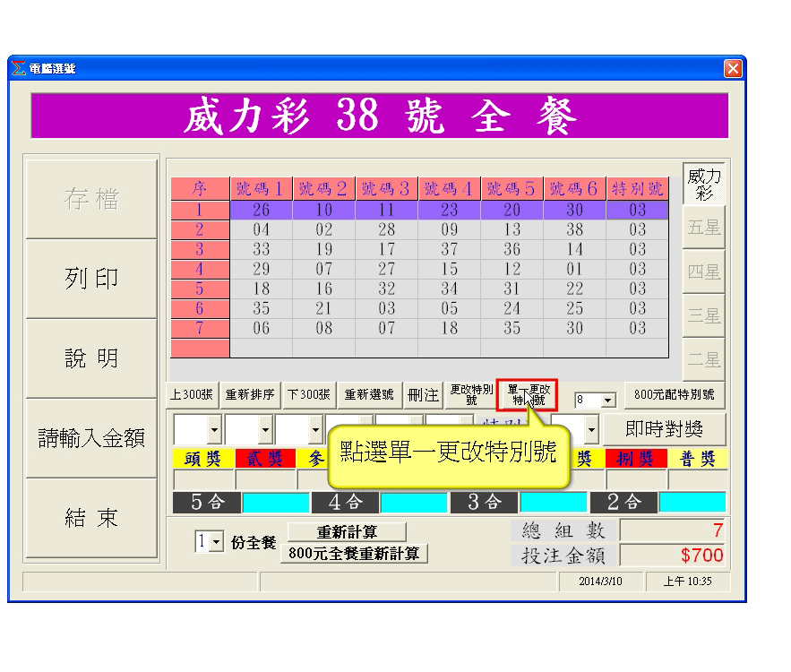Click the 重新計算 recalculate button
Image resolution: width=791 pixels, height=672 pixels.
(x=347, y=531)
